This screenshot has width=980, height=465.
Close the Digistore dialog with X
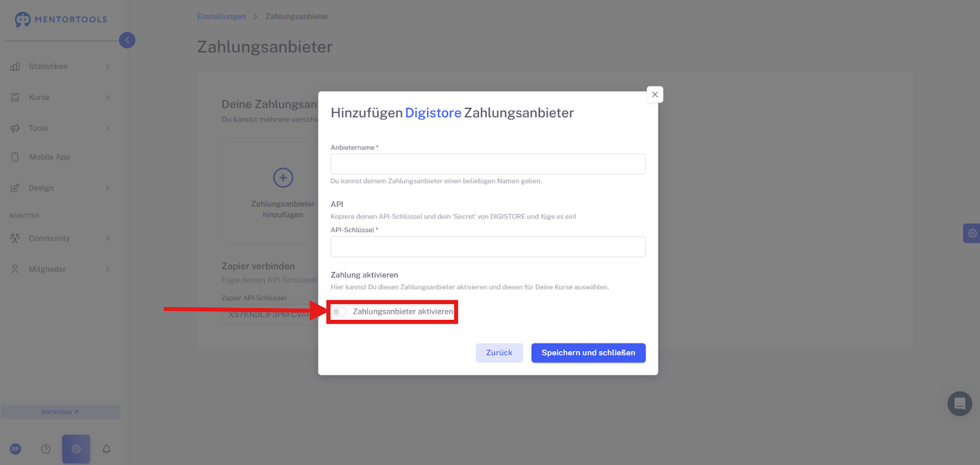(x=655, y=94)
